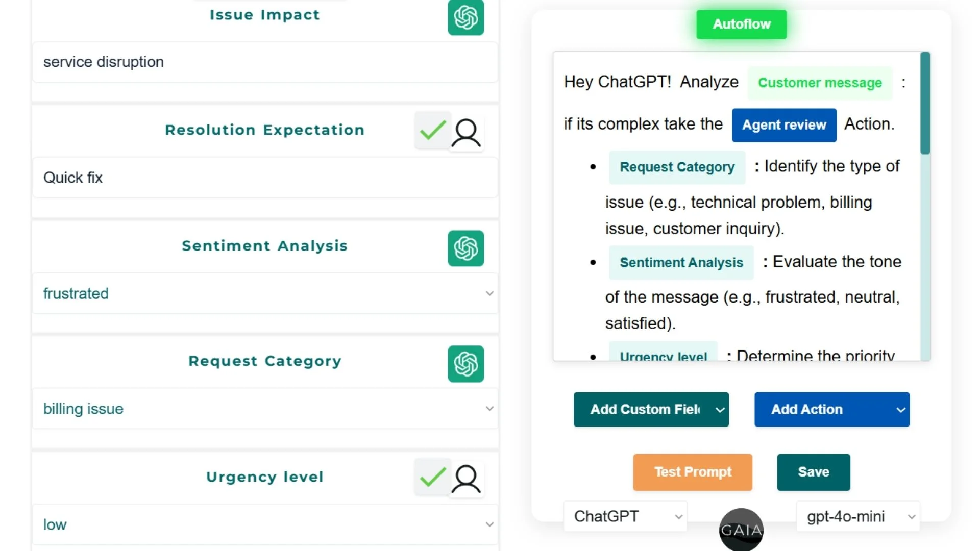Save the Autoflow configuration
Image resolution: width=980 pixels, height=551 pixels.
click(813, 472)
